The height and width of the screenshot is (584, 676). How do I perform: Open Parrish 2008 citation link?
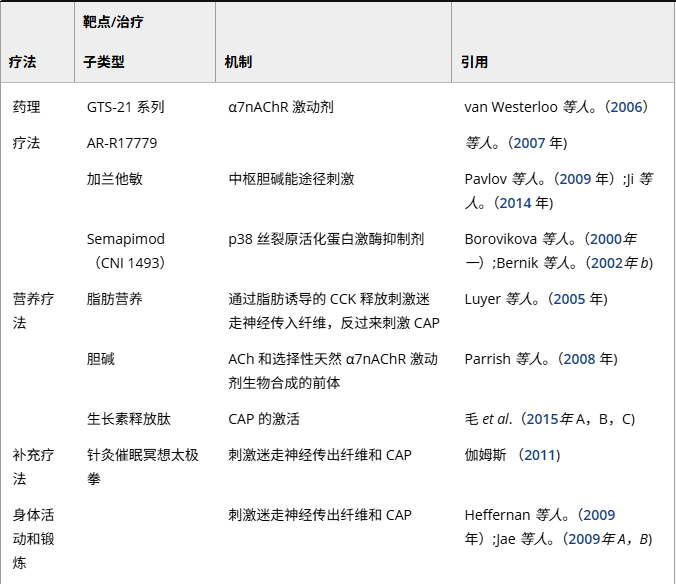(579, 359)
